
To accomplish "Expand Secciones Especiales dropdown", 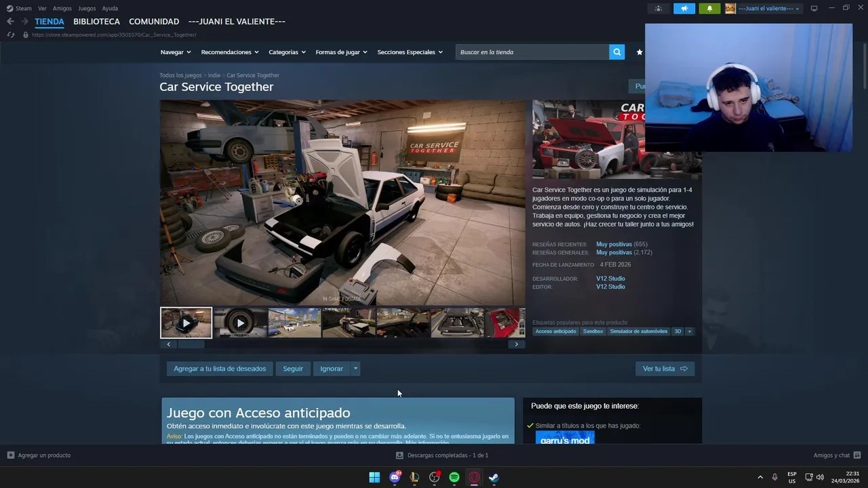I will pyautogui.click(x=410, y=52).
